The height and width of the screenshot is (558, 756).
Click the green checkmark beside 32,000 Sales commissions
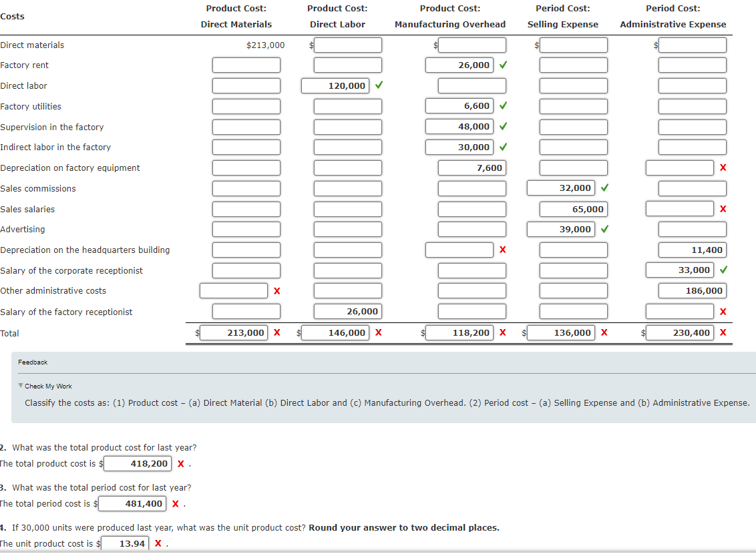point(604,188)
